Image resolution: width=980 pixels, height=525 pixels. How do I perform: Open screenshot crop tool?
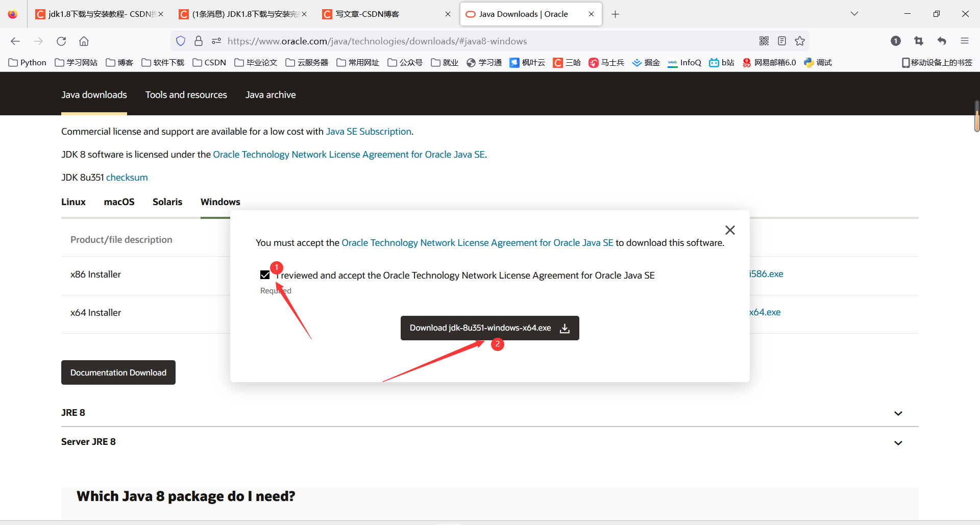click(919, 41)
